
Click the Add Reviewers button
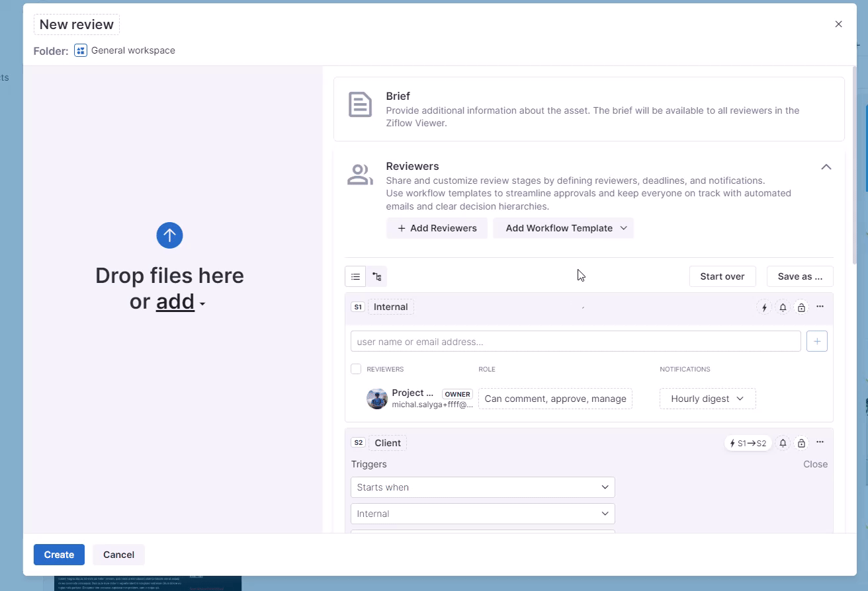click(437, 228)
